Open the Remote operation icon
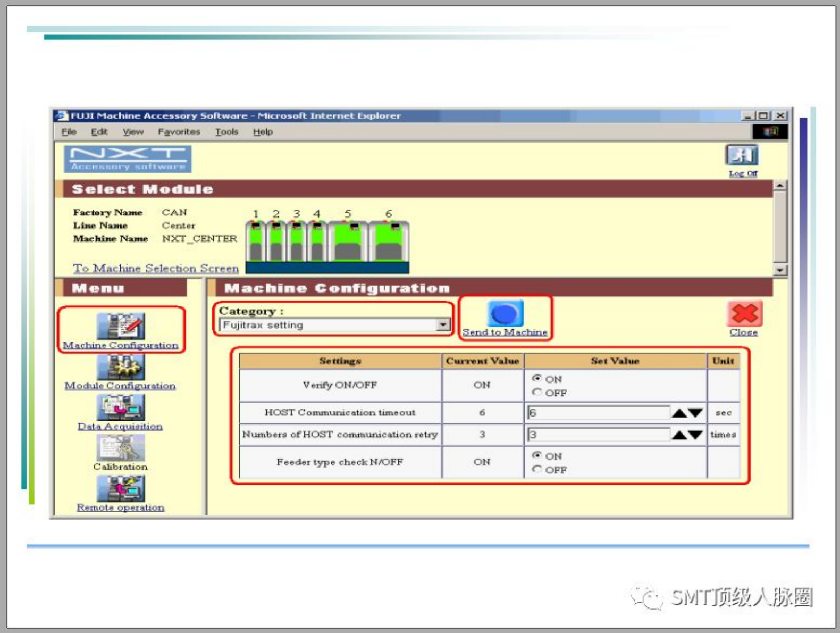The width and height of the screenshot is (840, 633). click(x=121, y=488)
